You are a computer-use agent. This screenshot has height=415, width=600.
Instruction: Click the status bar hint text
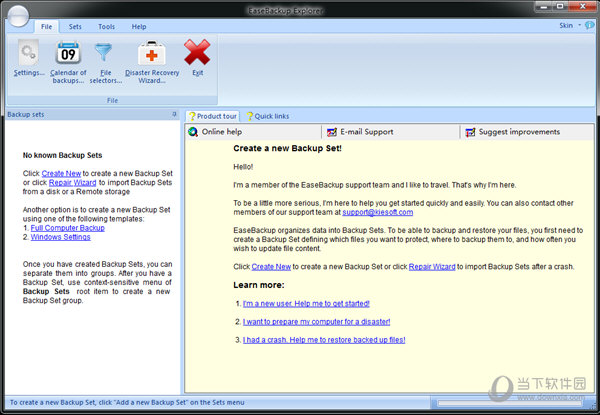(x=127, y=402)
